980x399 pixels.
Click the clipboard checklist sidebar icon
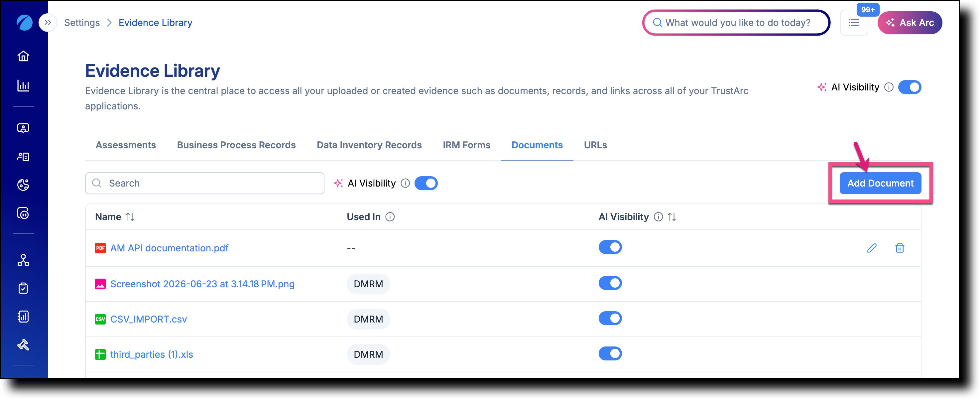point(23,288)
